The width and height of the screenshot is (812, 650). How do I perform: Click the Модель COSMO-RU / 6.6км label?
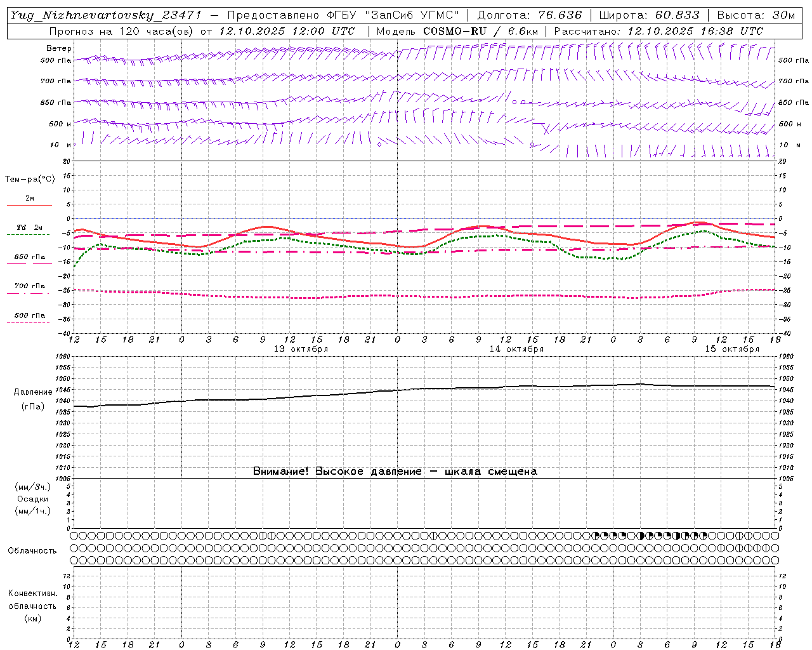(x=457, y=31)
